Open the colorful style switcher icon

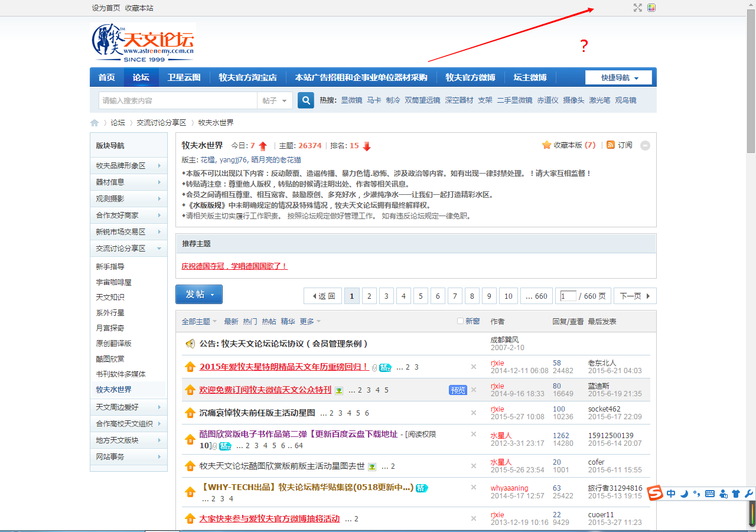pos(651,8)
